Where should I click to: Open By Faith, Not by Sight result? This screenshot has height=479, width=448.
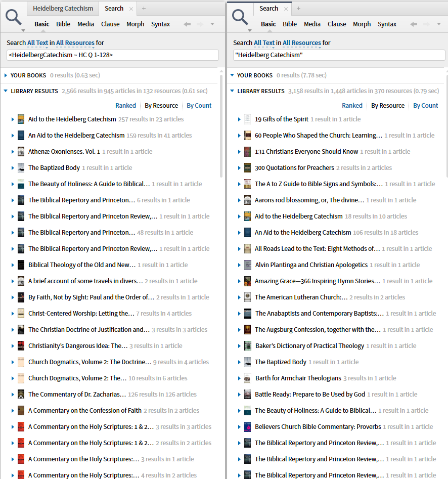tap(92, 297)
